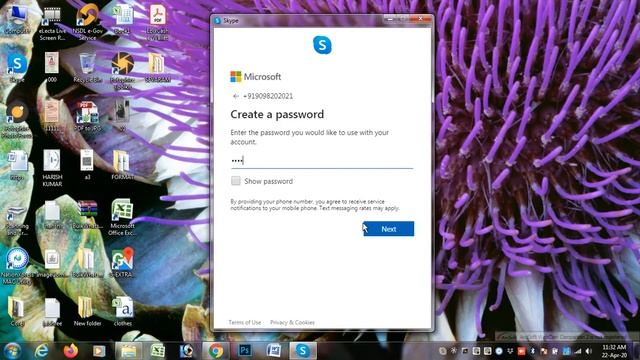Select the Computer desktop icon
Screen dimensions: 640x360
pos(17,20)
